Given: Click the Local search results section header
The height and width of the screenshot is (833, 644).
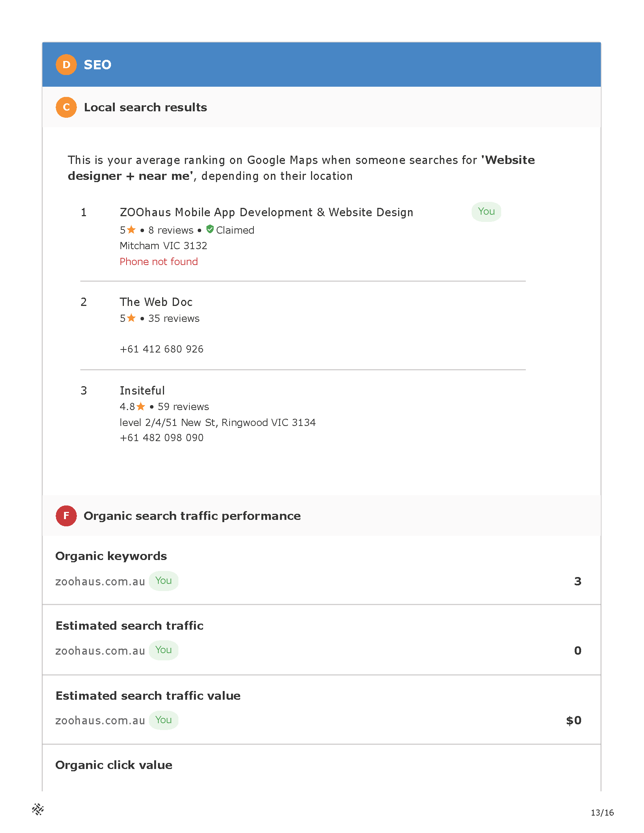Looking at the screenshot, I should click(145, 108).
